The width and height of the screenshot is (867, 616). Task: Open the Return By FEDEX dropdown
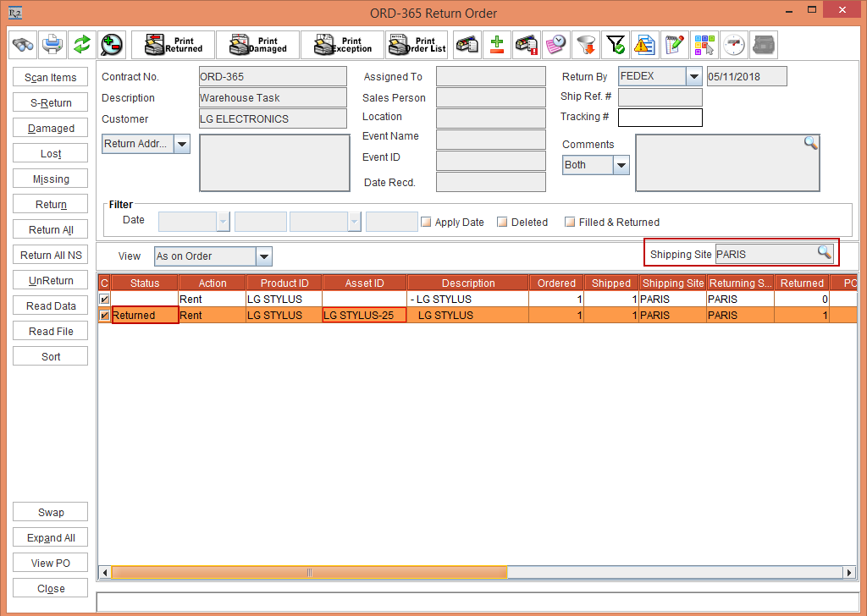point(693,77)
